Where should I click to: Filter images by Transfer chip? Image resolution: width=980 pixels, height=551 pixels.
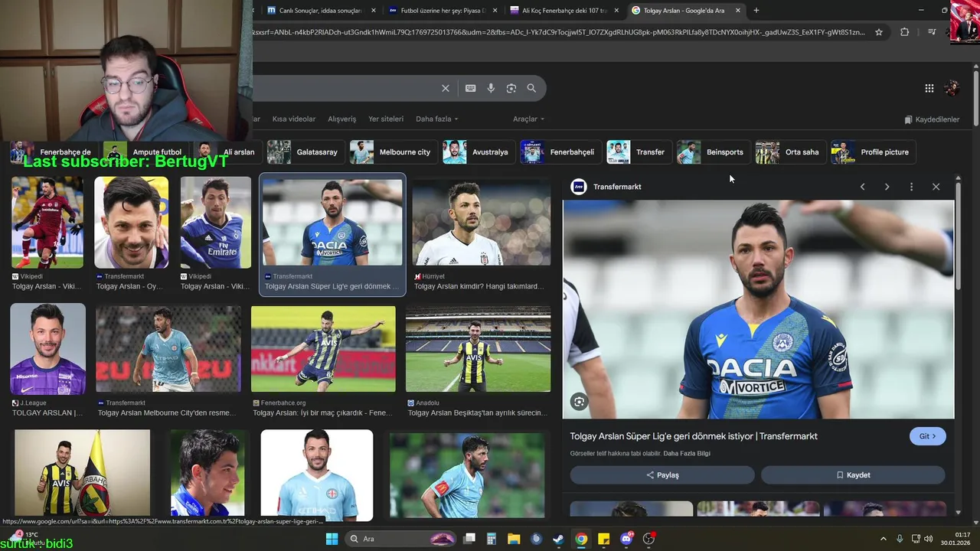[x=638, y=152]
